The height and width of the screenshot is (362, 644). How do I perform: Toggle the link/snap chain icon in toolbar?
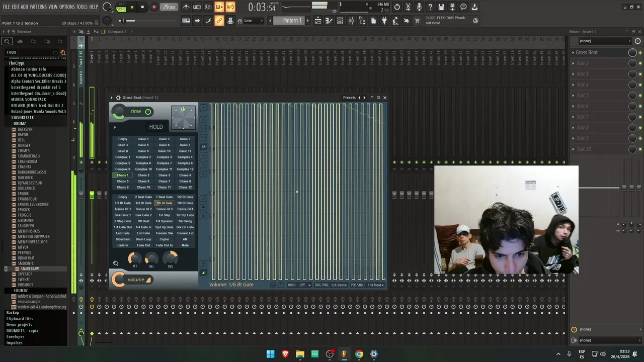click(219, 21)
